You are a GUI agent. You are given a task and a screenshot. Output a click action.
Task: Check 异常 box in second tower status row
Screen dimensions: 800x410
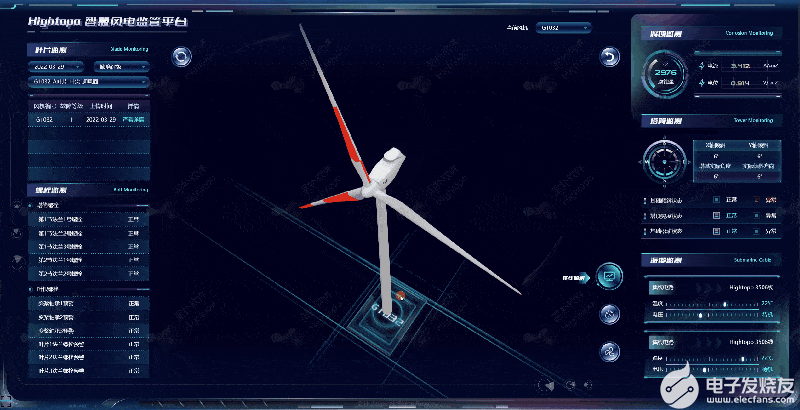pyautogui.click(x=757, y=216)
